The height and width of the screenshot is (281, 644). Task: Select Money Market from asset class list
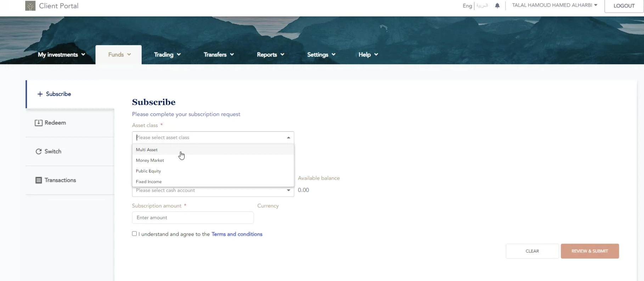click(150, 160)
